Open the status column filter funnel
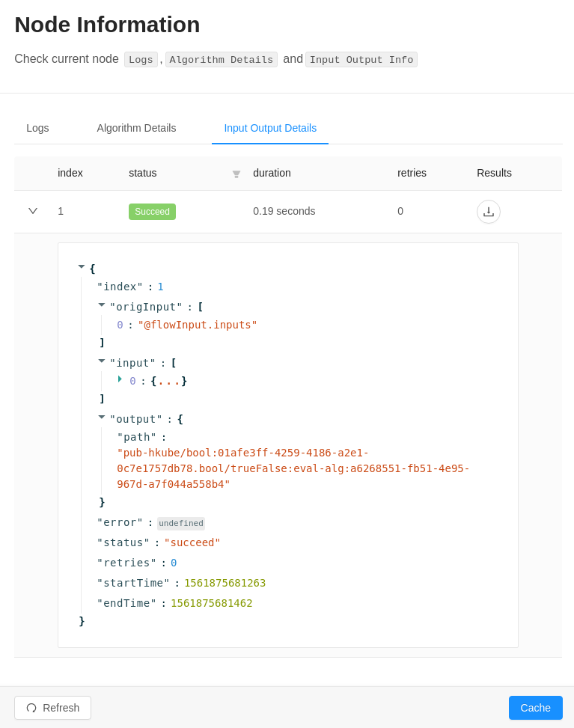The width and height of the screenshot is (574, 728). (236, 174)
